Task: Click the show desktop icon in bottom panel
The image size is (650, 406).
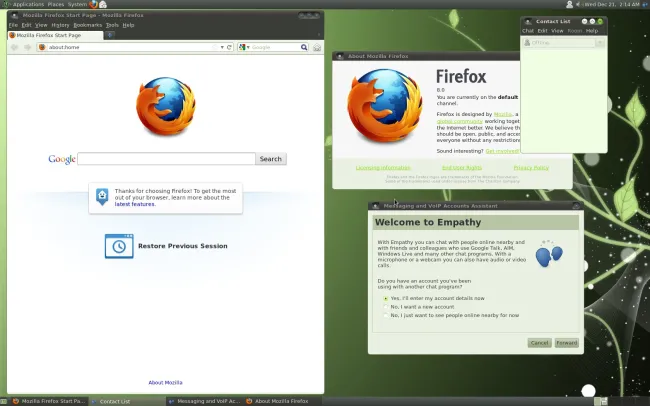Action: (x=3, y=401)
